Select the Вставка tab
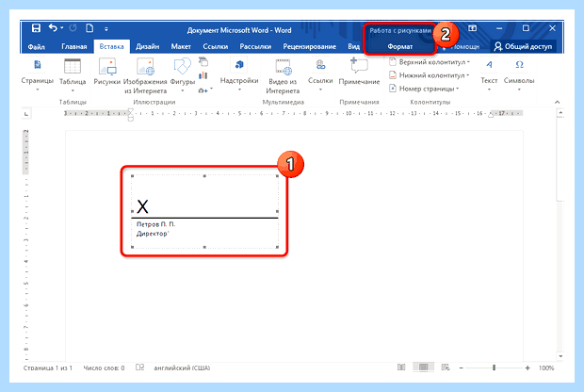This screenshot has width=584, height=392. [111, 46]
